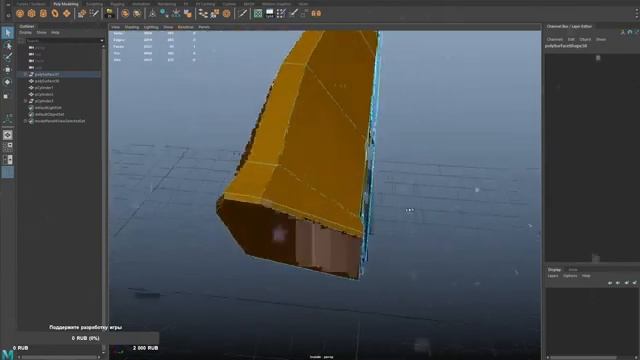The width and height of the screenshot is (640, 360).
Task: Toggle the Outliner panel button in left toolbox
Action: (x=8, y=172)
